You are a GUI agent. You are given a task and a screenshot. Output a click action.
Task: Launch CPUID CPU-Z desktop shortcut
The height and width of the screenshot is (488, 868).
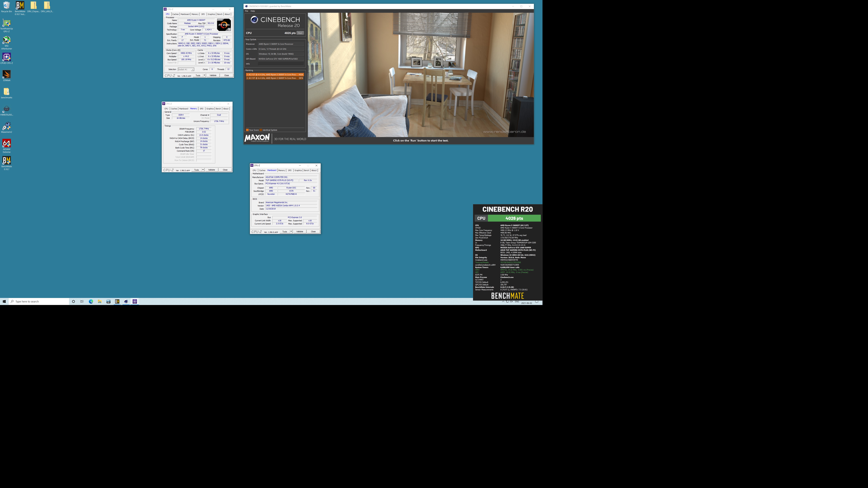pos(6,58)
